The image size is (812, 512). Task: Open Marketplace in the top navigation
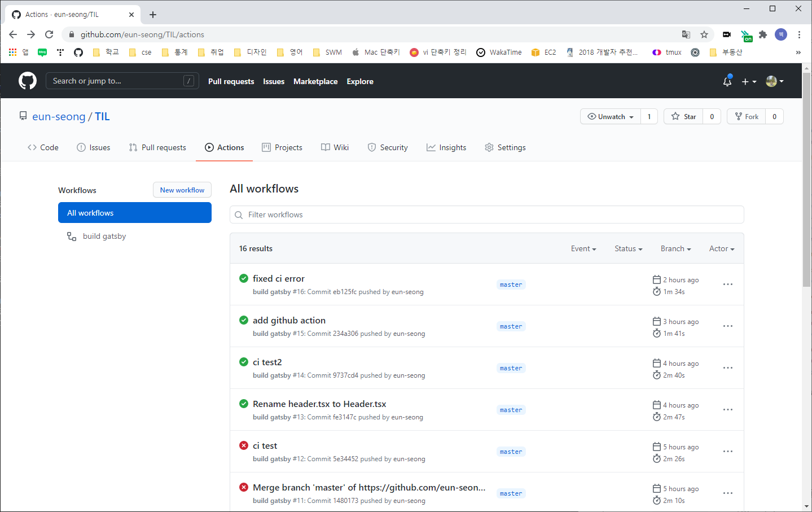315,81
